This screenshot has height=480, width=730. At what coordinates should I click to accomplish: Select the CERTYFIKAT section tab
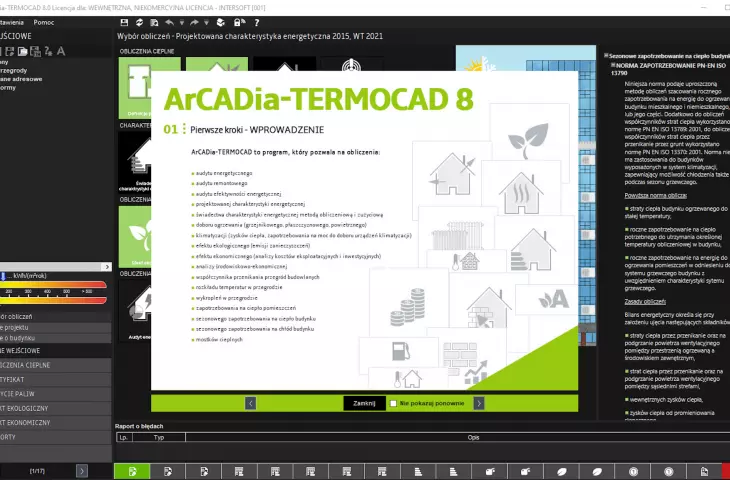pos(55,379)
